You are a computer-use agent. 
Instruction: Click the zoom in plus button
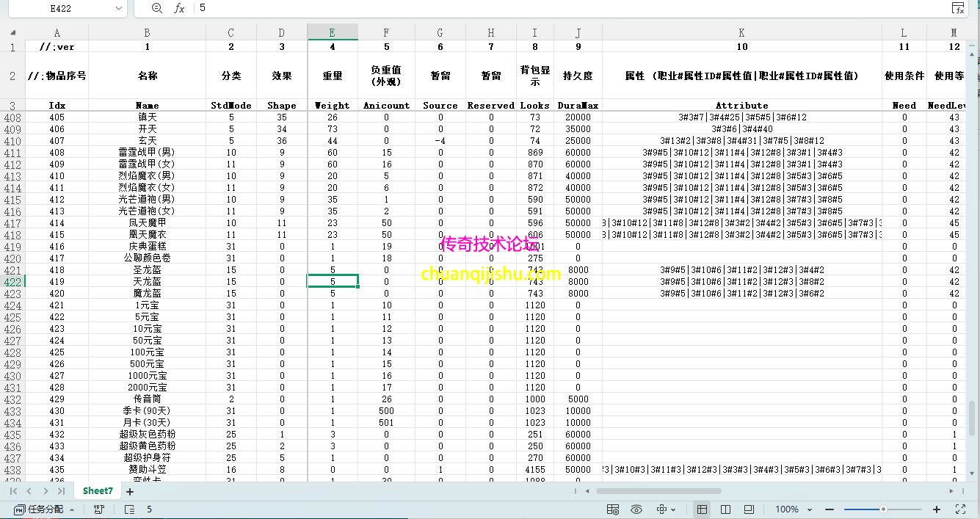click(x=937, y=508)
